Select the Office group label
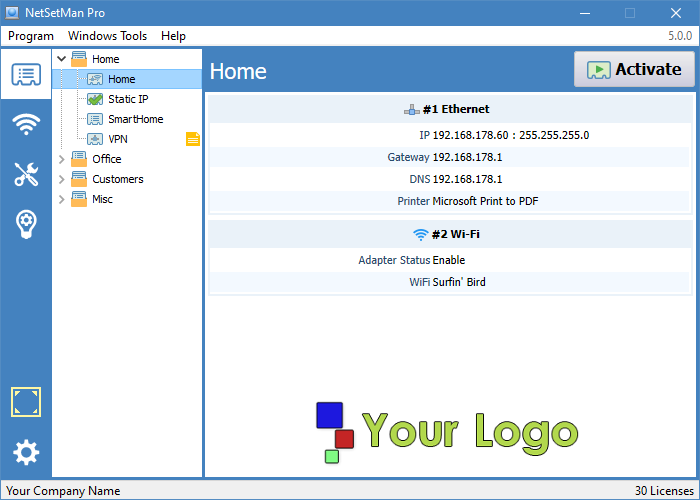The height and width of the screenshot is (500, 700). coord(107,159)
